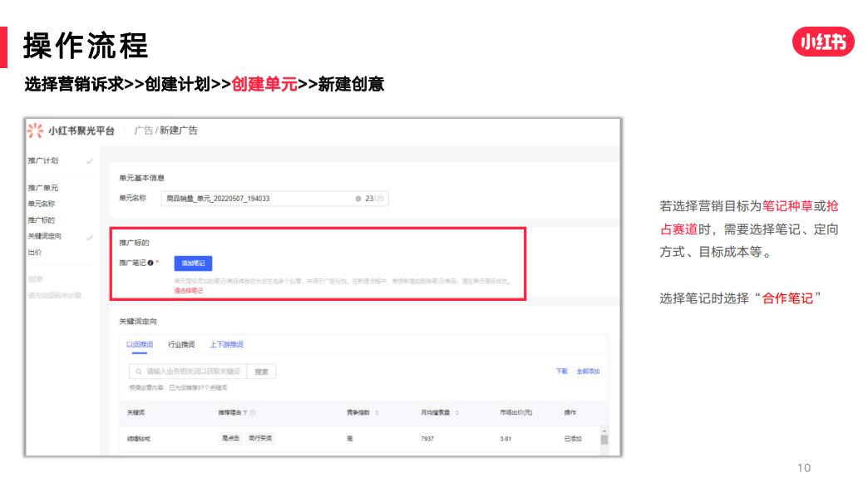The image size is (868, 483).
Task: Click the clear icon in the 单元名称 field
Action: (358, 199)
